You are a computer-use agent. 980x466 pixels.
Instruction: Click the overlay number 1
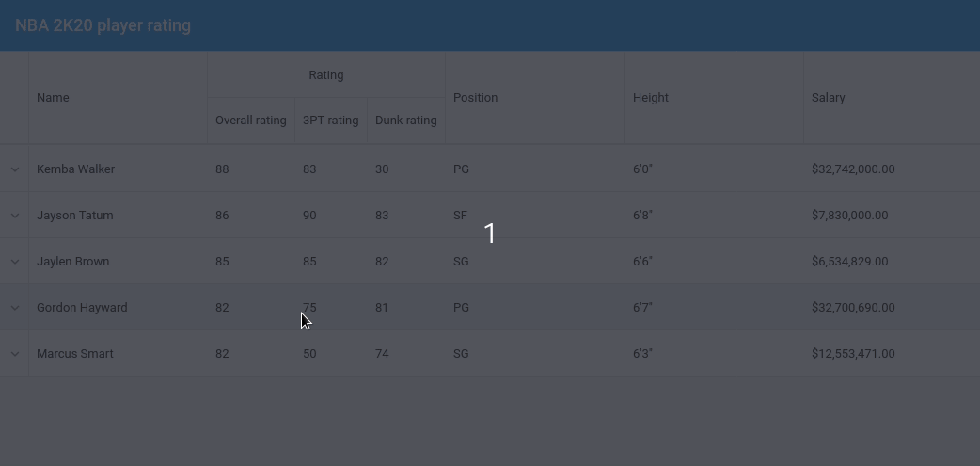(490, 233)
